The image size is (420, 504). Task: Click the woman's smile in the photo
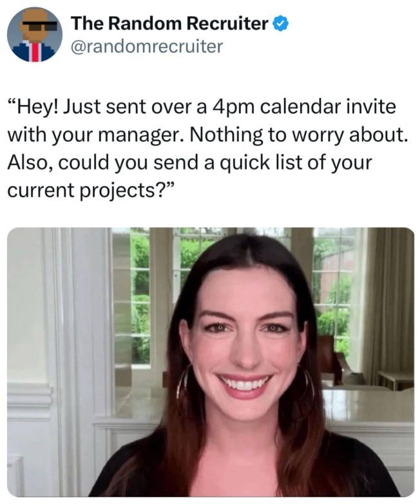[x=244, y=384]
